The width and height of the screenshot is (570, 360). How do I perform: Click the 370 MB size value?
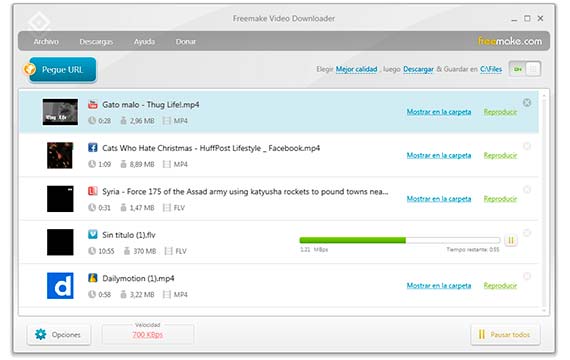point(145,251)
